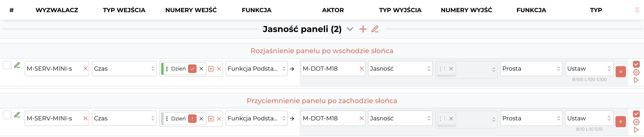Add new rule with plus icon beside Jasność paneli
The image size is (644, 137).
363,29
